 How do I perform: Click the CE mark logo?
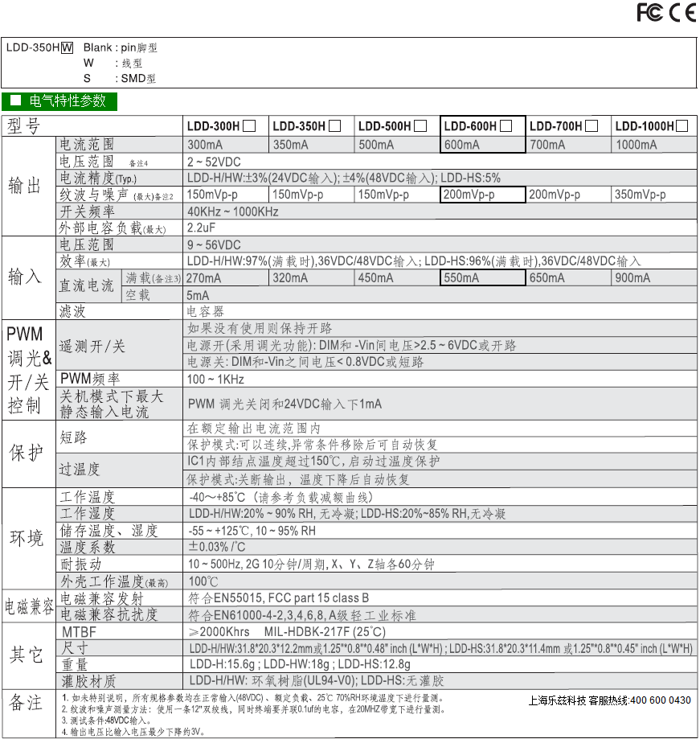tap(683, 13)
